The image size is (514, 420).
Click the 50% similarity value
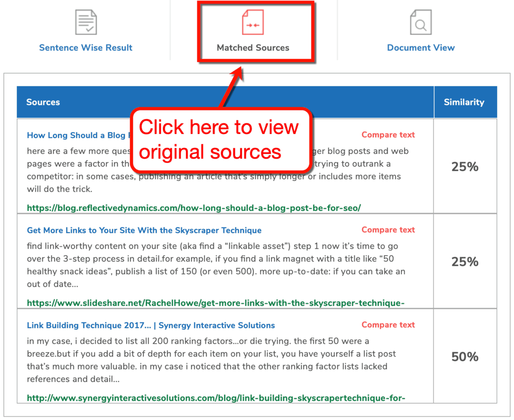[x=465, y=356]
